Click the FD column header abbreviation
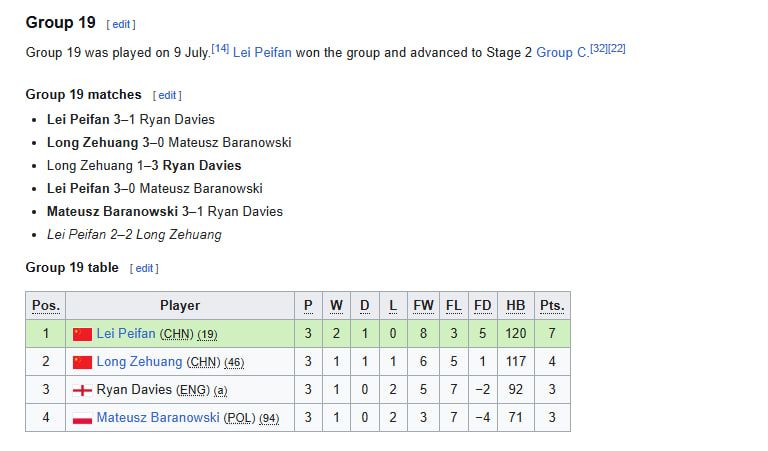The height and width of the screenshot is (451, 768). point(482,306)
